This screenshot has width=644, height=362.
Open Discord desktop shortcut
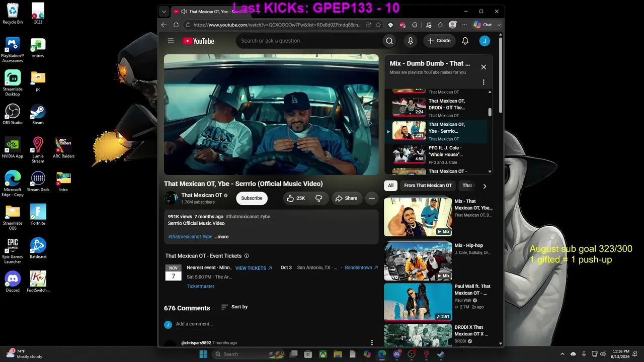pyautogui.click(x=13, y=282)
